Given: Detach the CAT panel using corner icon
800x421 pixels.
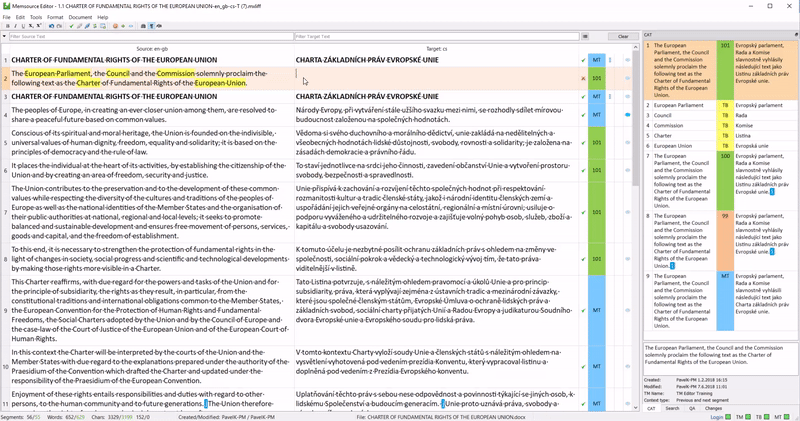Looking at the screenshot, I should coord(796,35).
